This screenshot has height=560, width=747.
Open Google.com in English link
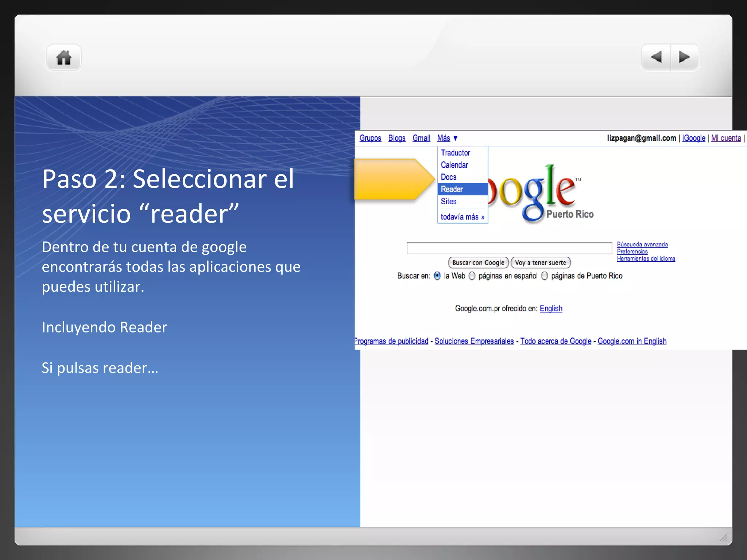click(632, 341)
